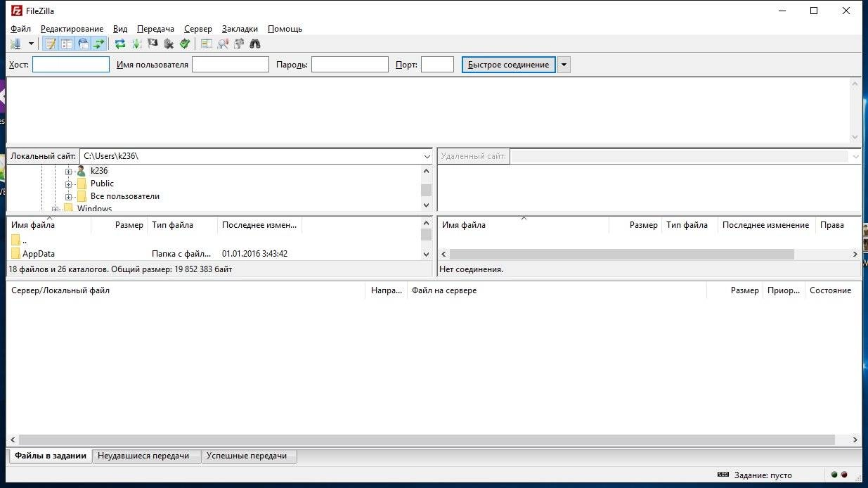Viewport: 868px width, 488px height.
Task: Toggle message log display
Action: 51,44
